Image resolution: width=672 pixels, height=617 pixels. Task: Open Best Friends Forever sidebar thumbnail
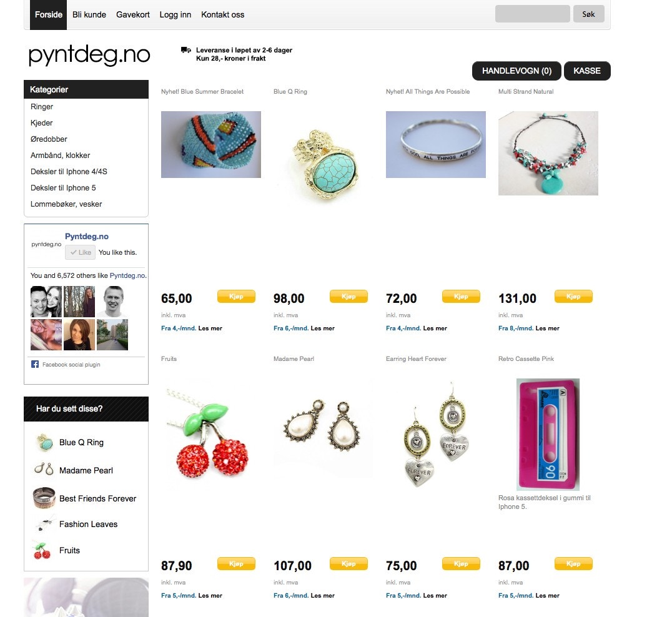coord(44,498)
